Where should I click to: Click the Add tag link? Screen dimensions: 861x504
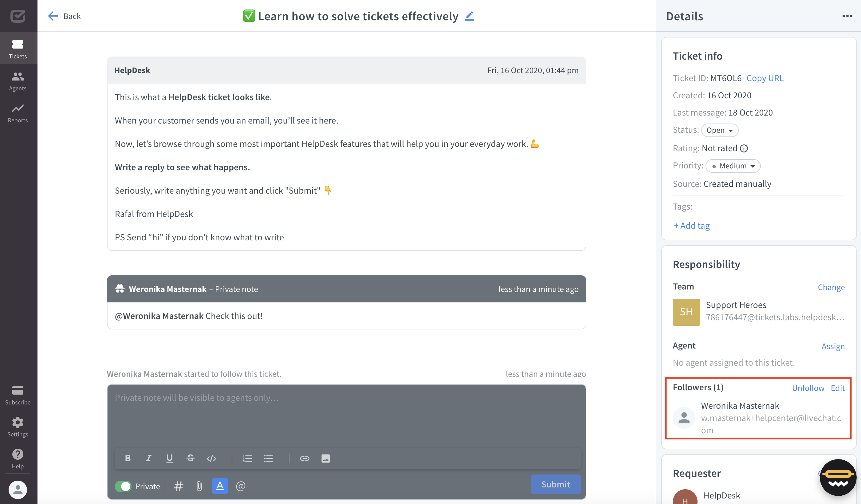click(691, 226)
